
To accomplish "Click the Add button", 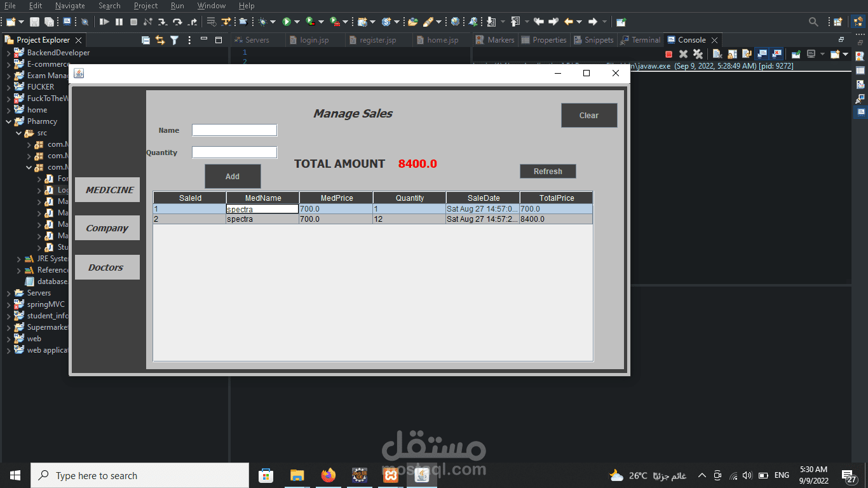I will click(233, 176).
